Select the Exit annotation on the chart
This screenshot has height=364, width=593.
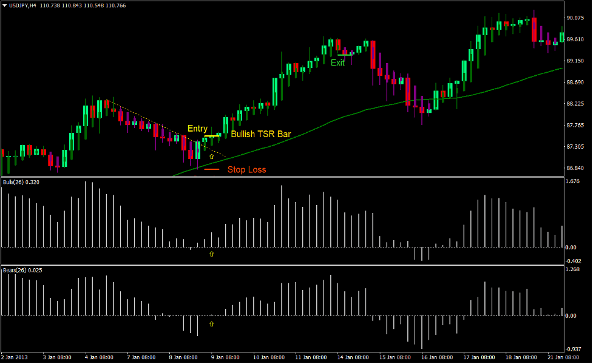tap(338, 62)
